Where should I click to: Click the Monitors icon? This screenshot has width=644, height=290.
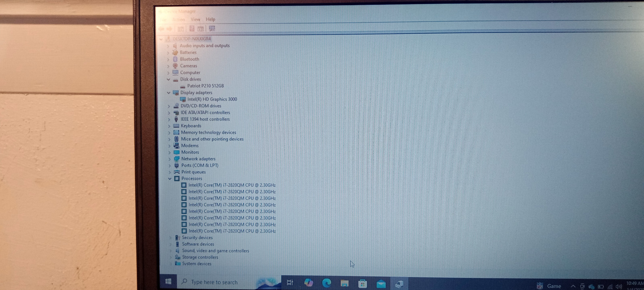click(x=176, y=152)
